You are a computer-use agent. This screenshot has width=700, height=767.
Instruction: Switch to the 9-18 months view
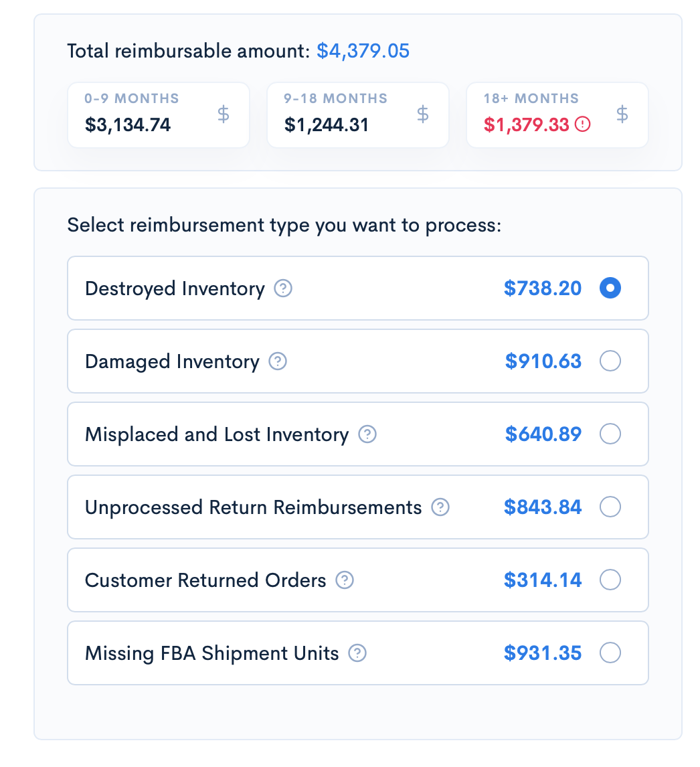click(357, 114)
